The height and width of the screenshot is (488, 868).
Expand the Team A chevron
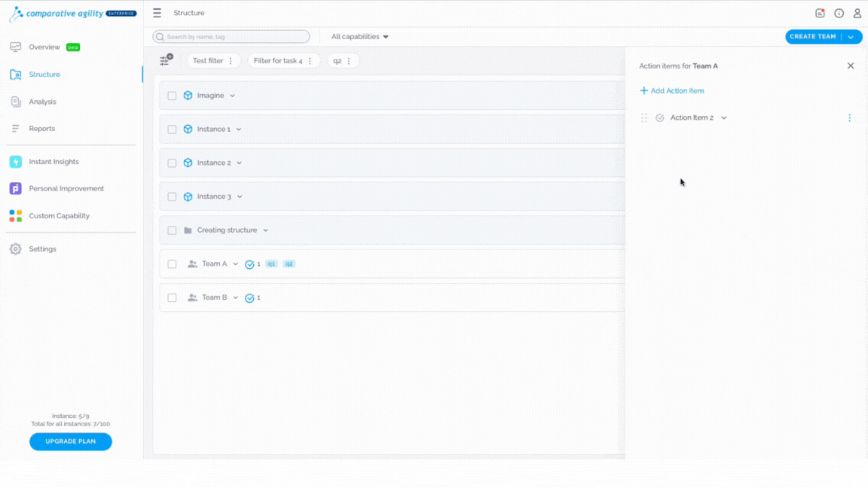coord(235,264)
